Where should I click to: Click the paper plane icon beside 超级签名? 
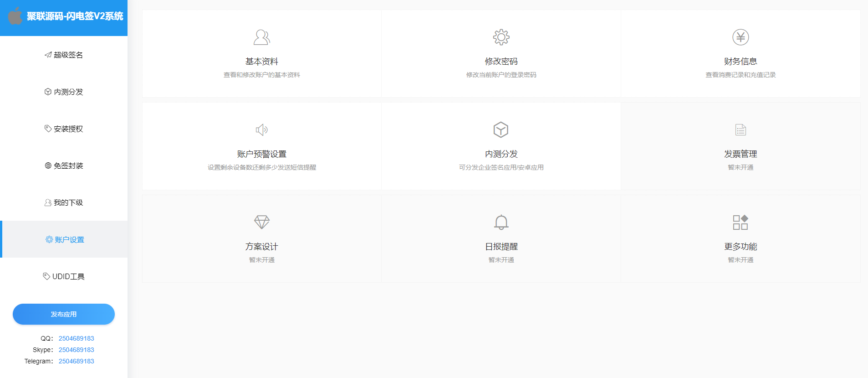point(48,55)
